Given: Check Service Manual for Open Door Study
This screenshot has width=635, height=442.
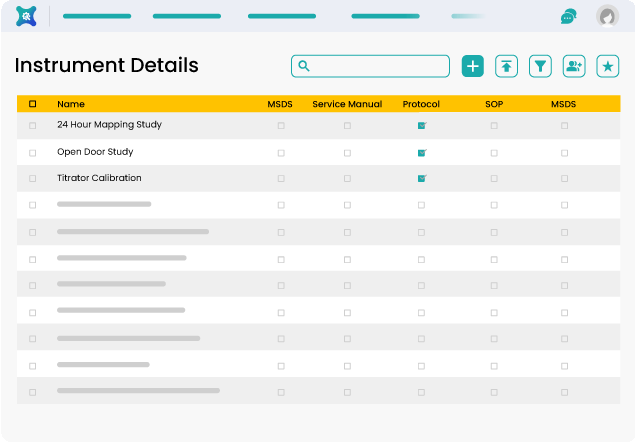Looking at the screenshot, I should (347, 153).
